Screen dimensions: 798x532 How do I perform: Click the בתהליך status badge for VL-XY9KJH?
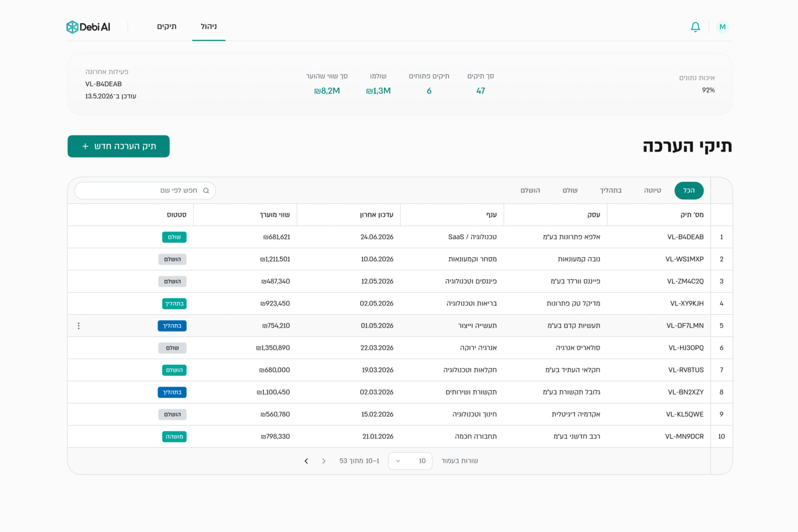click(x=175, y=304)
